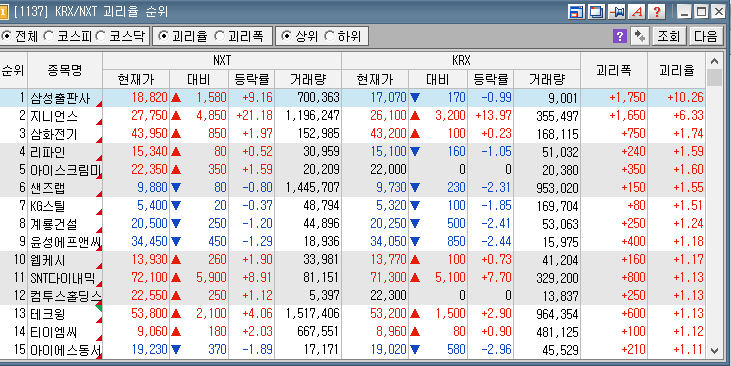The image size is (731, 366).
Task: Select the 테크윙 stock name
Action: [48, 313]
